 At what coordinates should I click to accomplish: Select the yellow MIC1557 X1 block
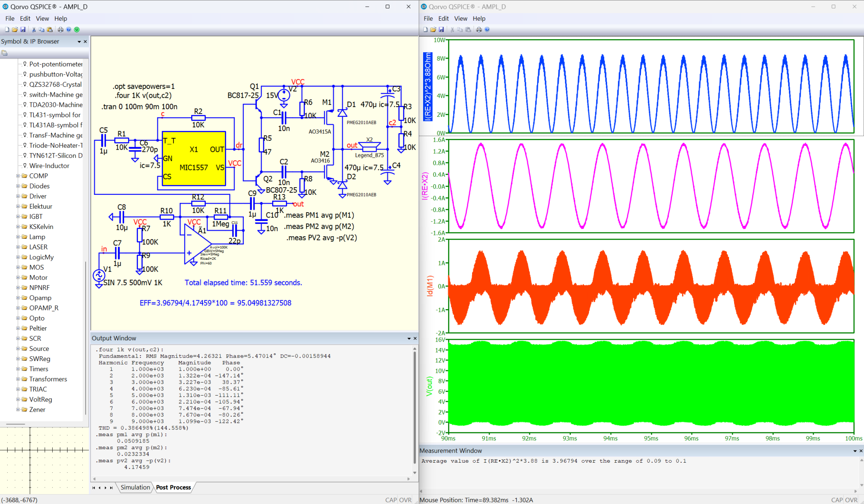tap(194, 159)
